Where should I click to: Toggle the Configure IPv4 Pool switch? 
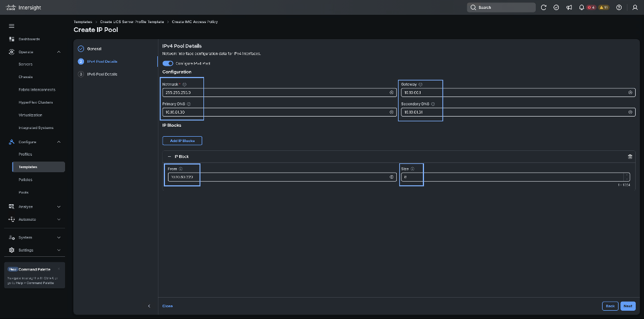pyautogui.click(x=168, y=63)
